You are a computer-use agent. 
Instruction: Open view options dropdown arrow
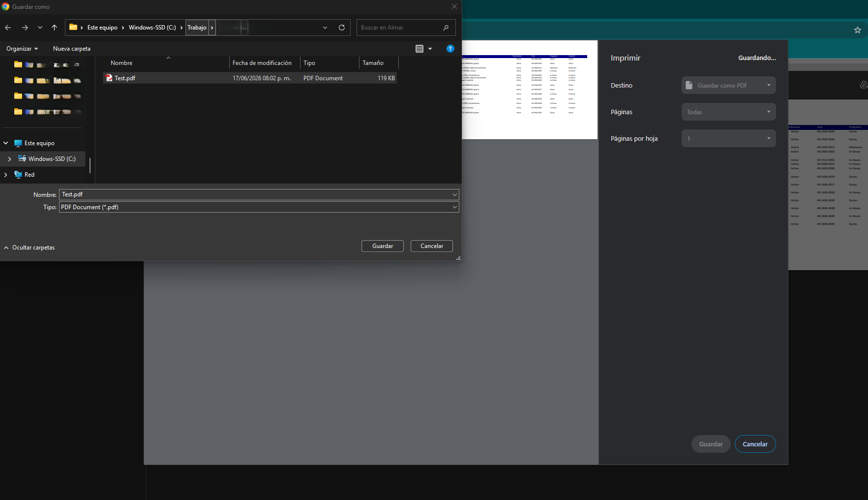pyautogui.click(x=430, y=49)
